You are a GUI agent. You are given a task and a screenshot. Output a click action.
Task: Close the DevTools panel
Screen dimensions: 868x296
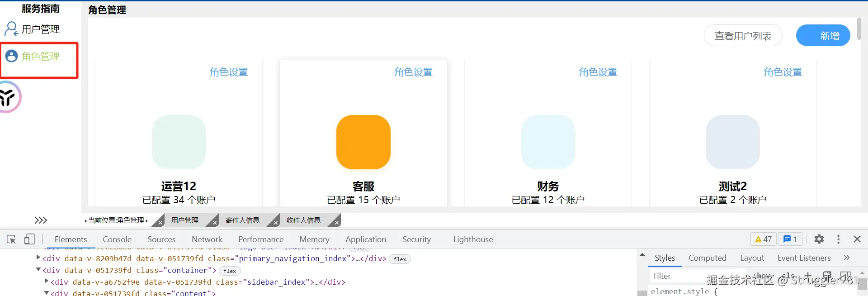click(857, 239)
